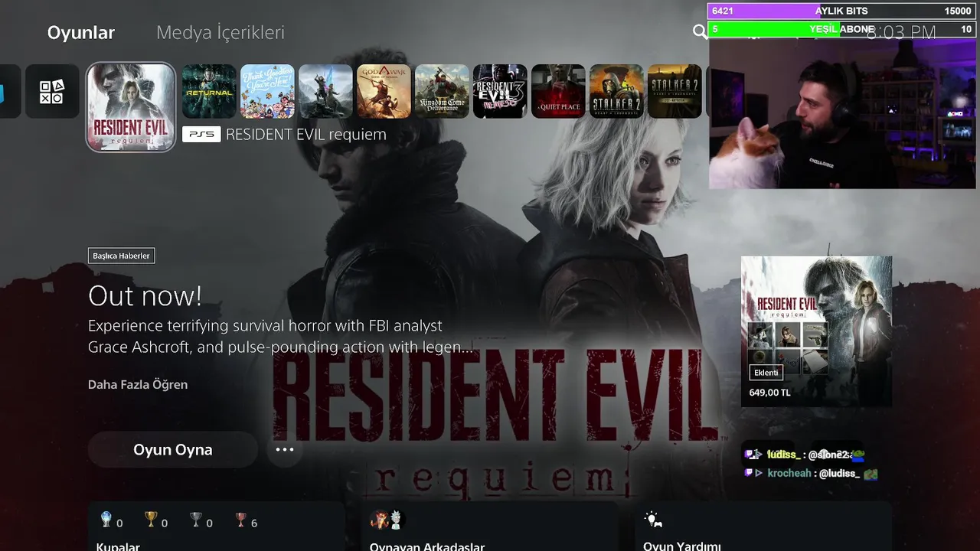Select Resident Evil 3 Nemesis tile
980x551 pixels.
click(x=500, y=91)
